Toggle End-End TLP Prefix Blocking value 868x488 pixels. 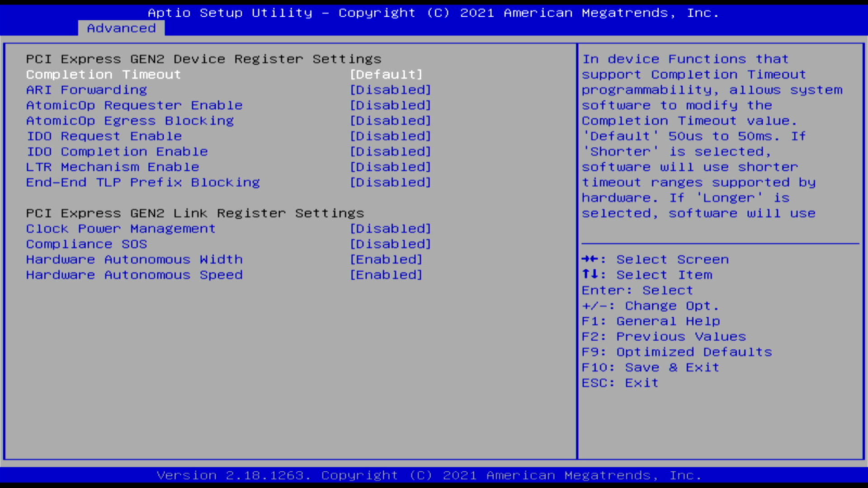[x=390, y=182]
